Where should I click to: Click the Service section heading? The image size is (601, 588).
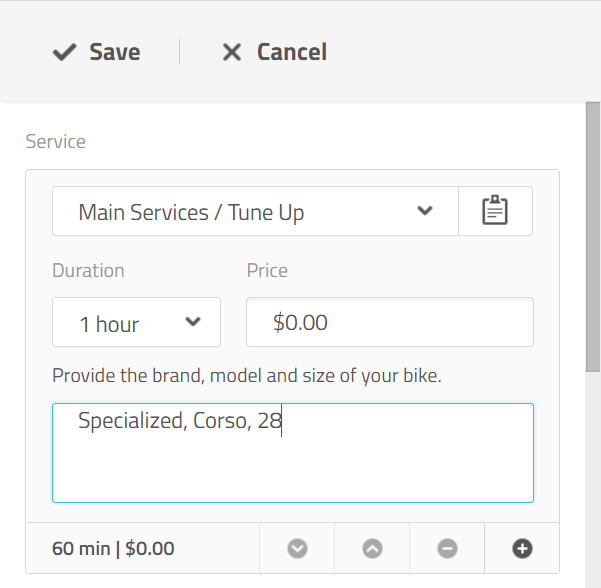tap(56, 141)
